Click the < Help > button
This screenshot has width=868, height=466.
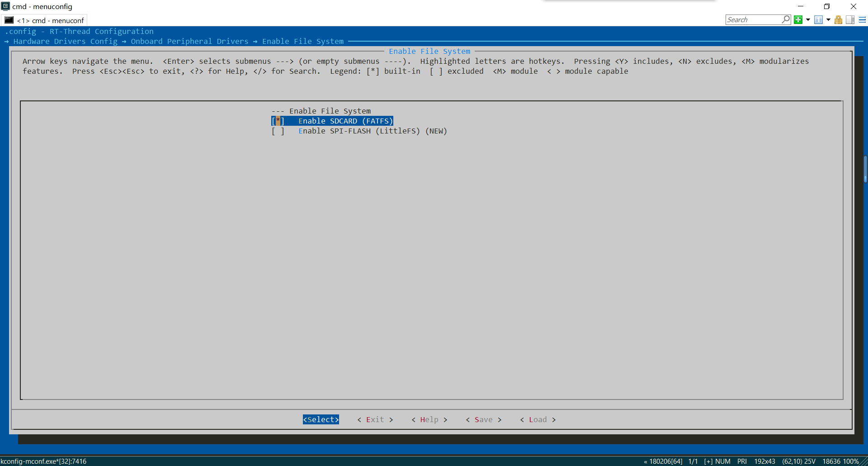[x=429, y=419]
